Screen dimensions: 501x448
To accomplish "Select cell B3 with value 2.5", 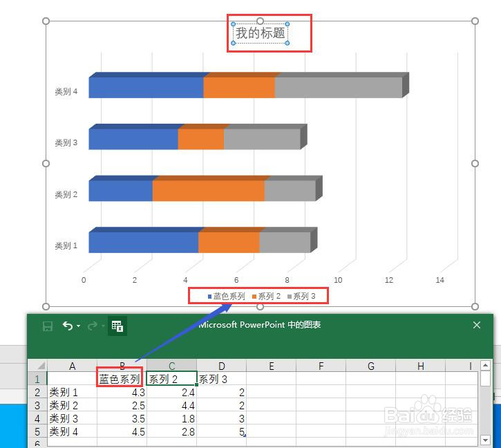I will (x=122, y=405).
